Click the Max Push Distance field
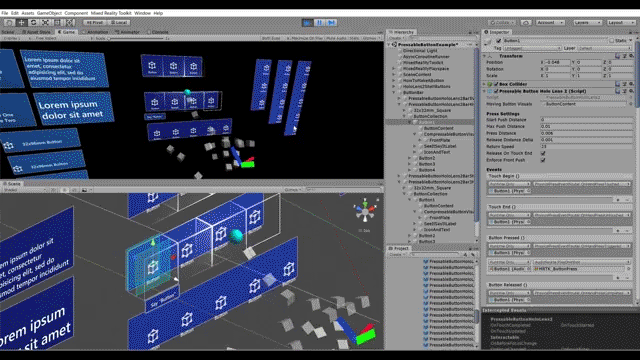This screenshot has height=360, width=640. pos(587,127)
